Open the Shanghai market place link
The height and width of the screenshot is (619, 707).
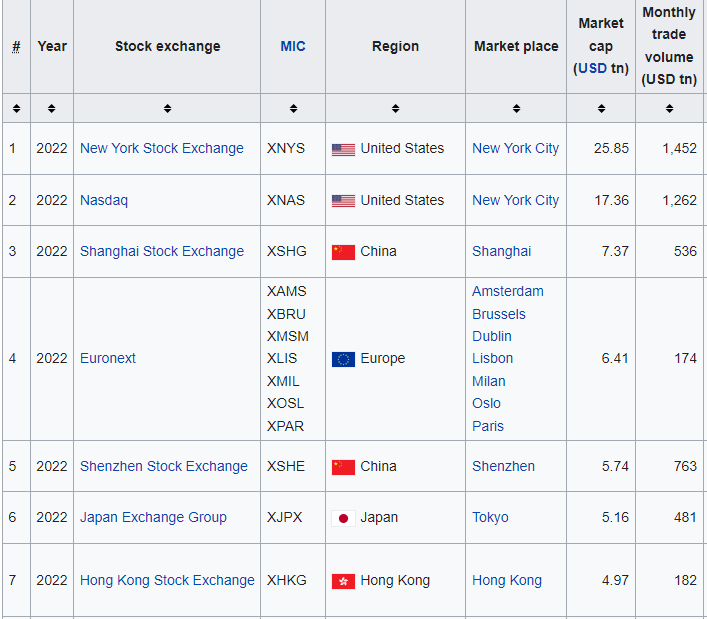click(501, 251)
